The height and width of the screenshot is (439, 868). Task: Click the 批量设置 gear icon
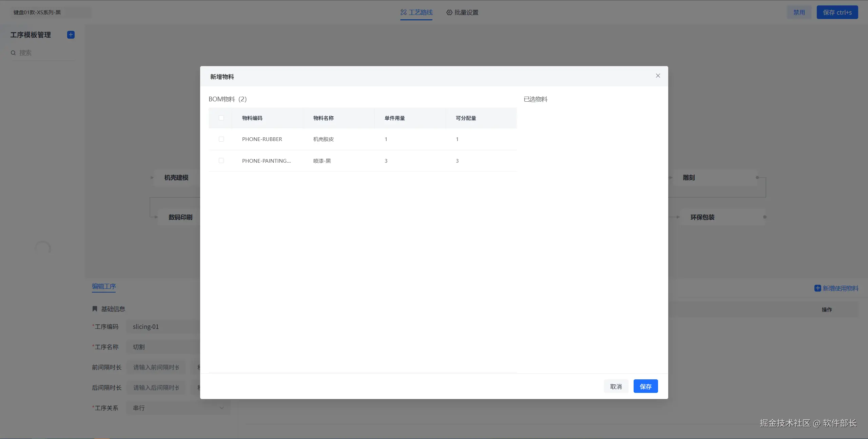(x=449, y=12)
